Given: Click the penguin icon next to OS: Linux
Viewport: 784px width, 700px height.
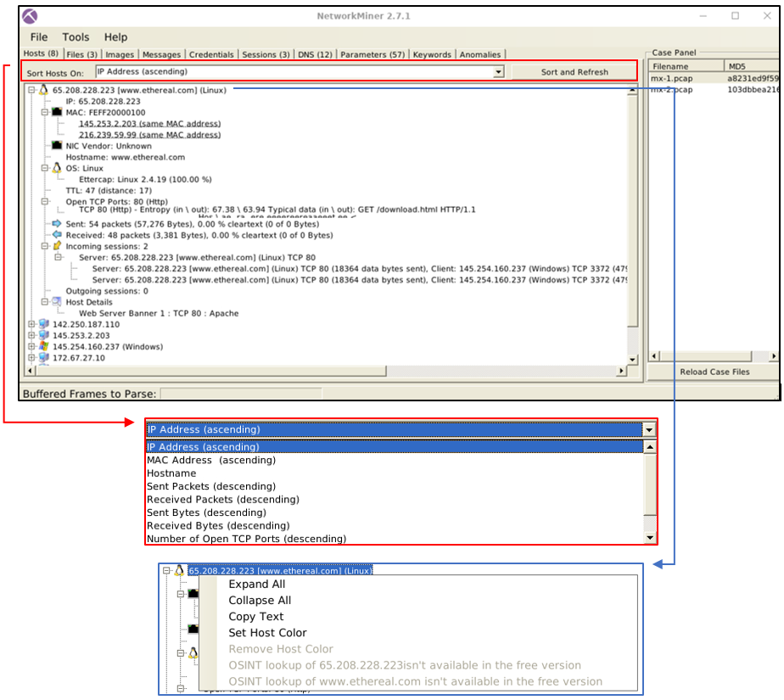Looking at the screenshot, I should (57, 168).
